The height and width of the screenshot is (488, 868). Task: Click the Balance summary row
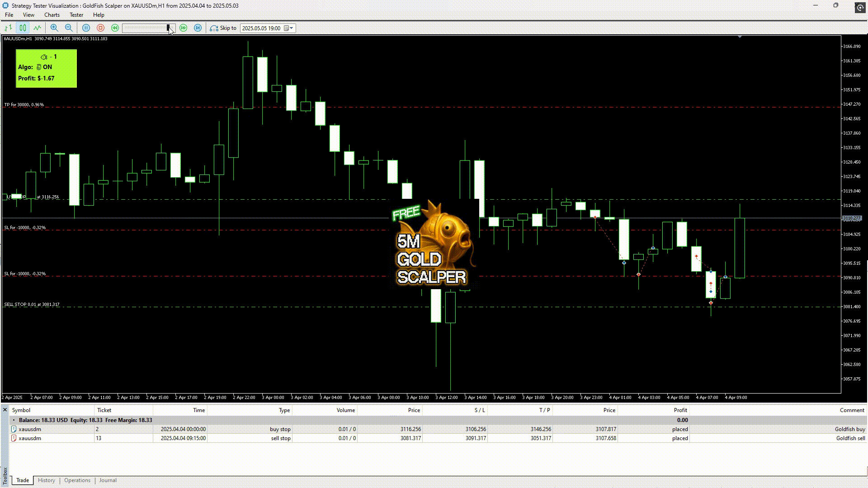[438, 420]
